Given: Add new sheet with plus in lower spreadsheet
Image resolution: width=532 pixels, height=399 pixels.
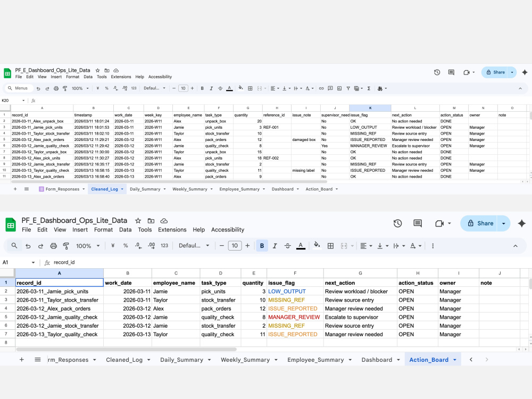Looking at the screenshot, I should [22, 360].
